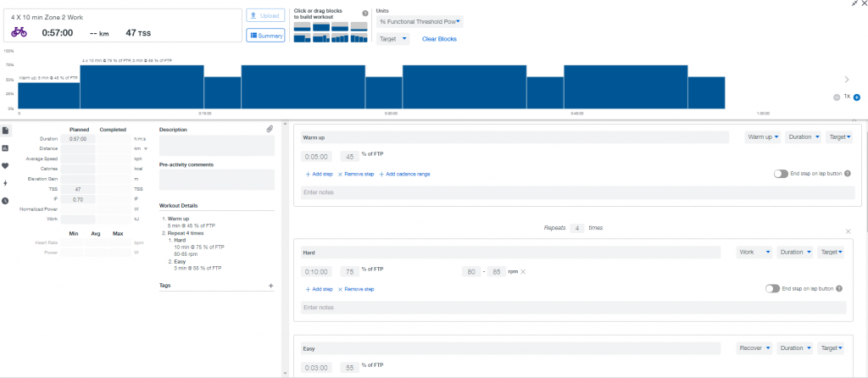Select the Warm up bar in the chart

[48, 95]
